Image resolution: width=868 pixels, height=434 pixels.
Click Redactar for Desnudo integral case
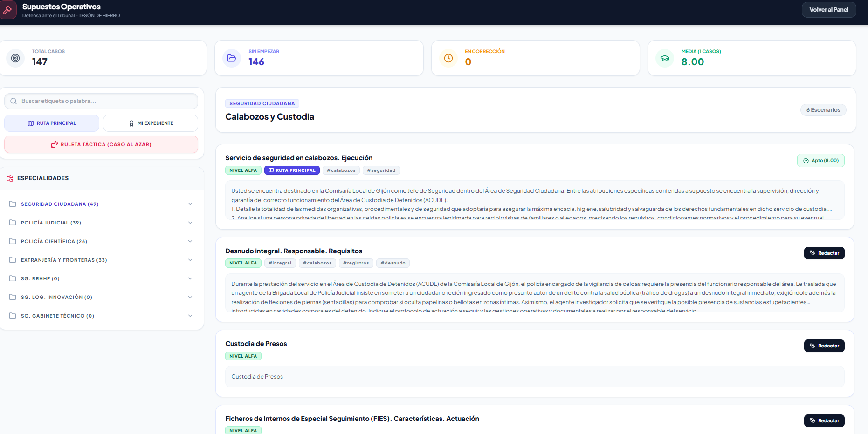tap(824, 253)
